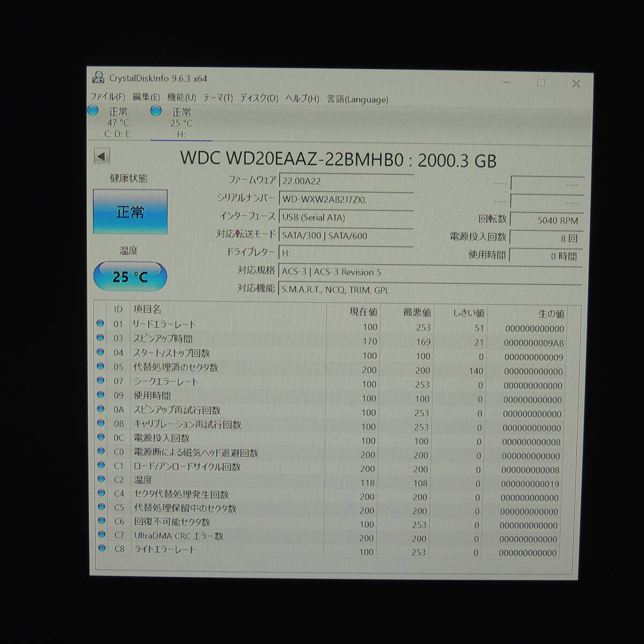Maximize the CrystalDiskInfo window
Screen dimensions: 644x644
540,83
